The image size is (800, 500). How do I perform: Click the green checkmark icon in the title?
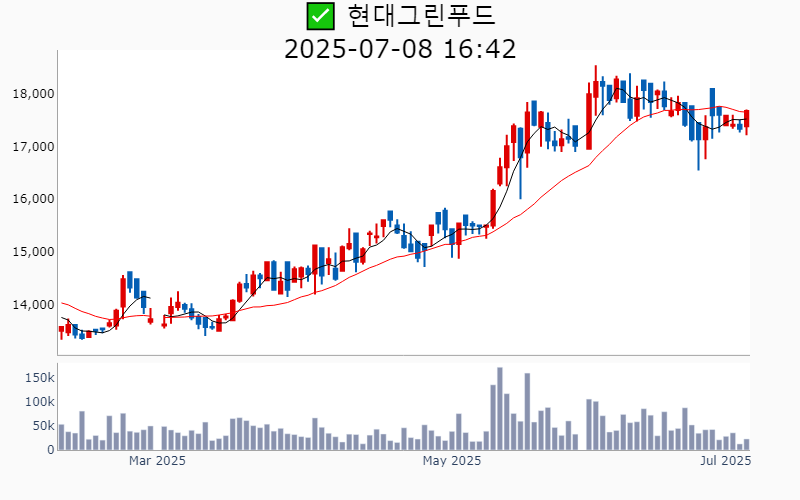[320, 16]
